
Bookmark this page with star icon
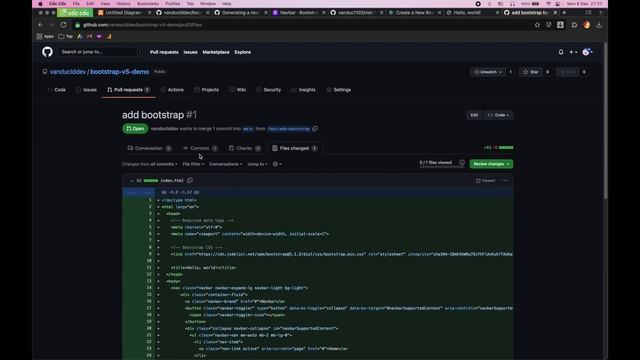point(537,25)
